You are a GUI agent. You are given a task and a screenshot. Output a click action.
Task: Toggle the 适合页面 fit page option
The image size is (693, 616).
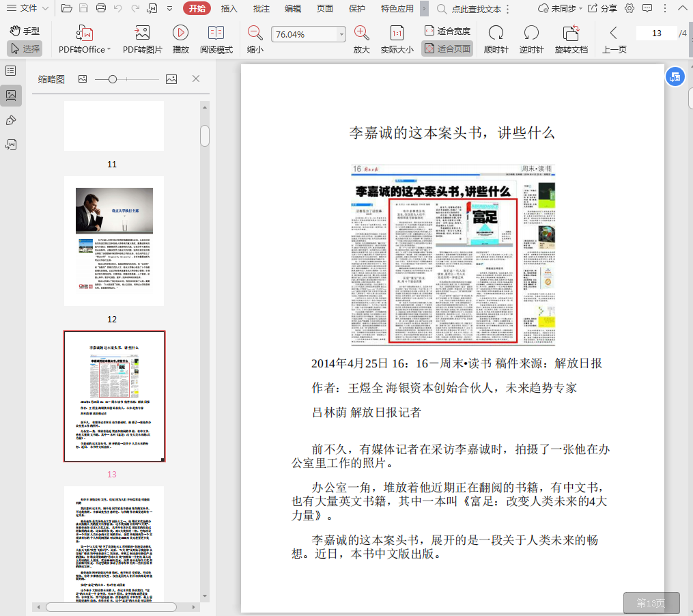[x=447, y=48]
